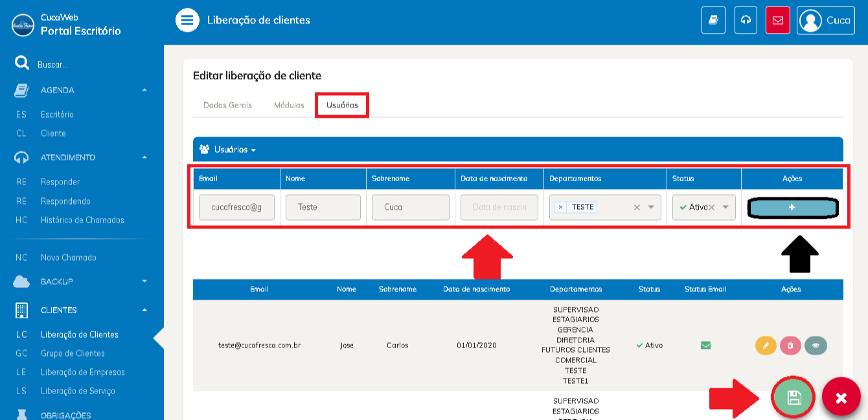Click the Email input field
Screen dimensions: 868x420
point(236,207)
